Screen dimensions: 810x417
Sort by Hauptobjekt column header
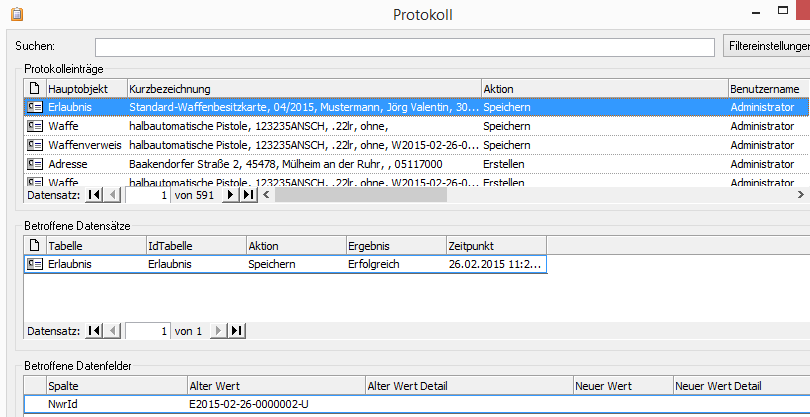85,89
